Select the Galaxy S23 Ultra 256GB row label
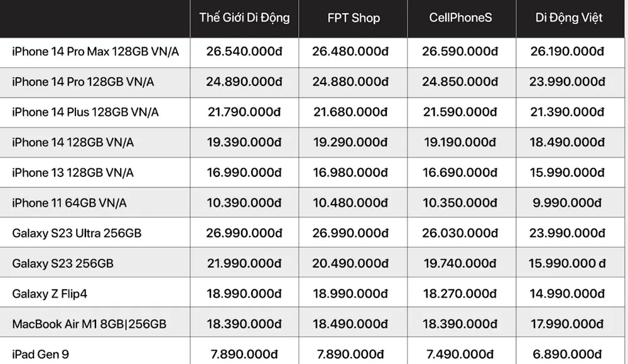The width and height of the screenshot is (628, 364). tap(77, 233)
